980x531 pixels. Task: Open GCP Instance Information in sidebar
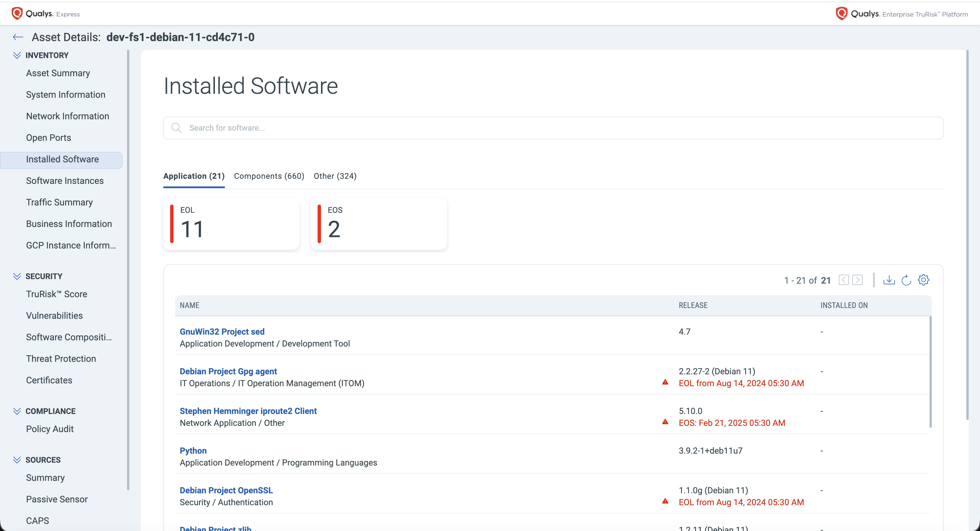click(71, 246)
